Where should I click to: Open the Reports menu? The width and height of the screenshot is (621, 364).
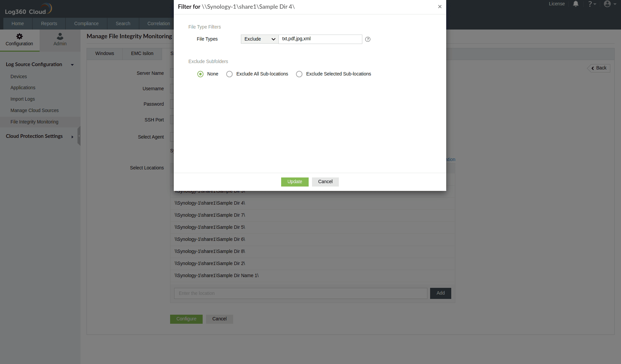[49, 23]
